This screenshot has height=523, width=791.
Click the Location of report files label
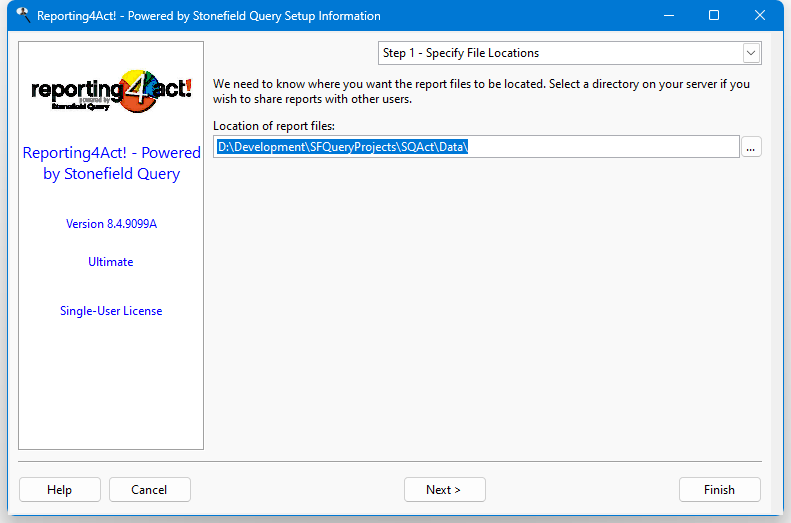(x=274, y=126)
